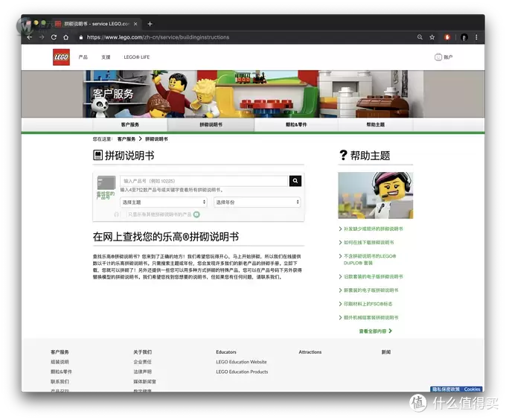The image size is (506, 420).
Task: Click the green info circle icon
Action: coord(196,214)
